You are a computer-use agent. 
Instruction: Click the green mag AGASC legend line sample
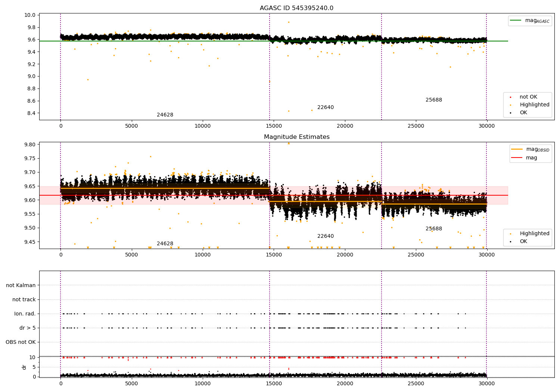click(516, 21)
